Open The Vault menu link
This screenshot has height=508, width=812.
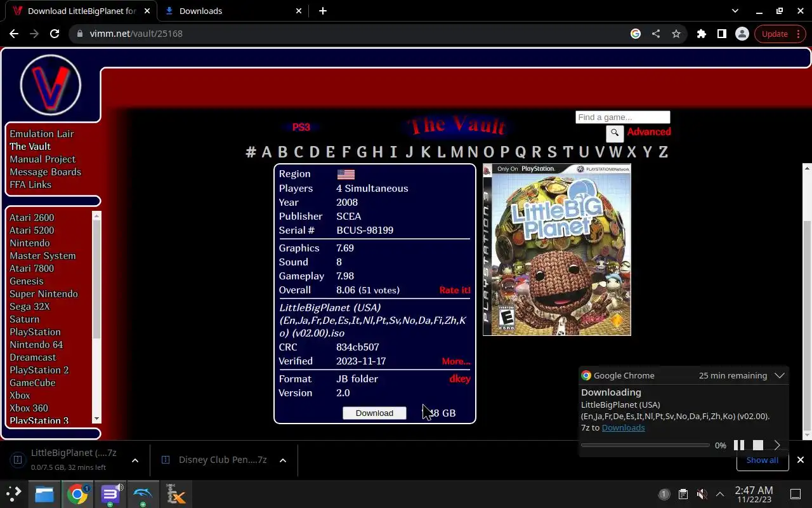[x=30, y=147]
